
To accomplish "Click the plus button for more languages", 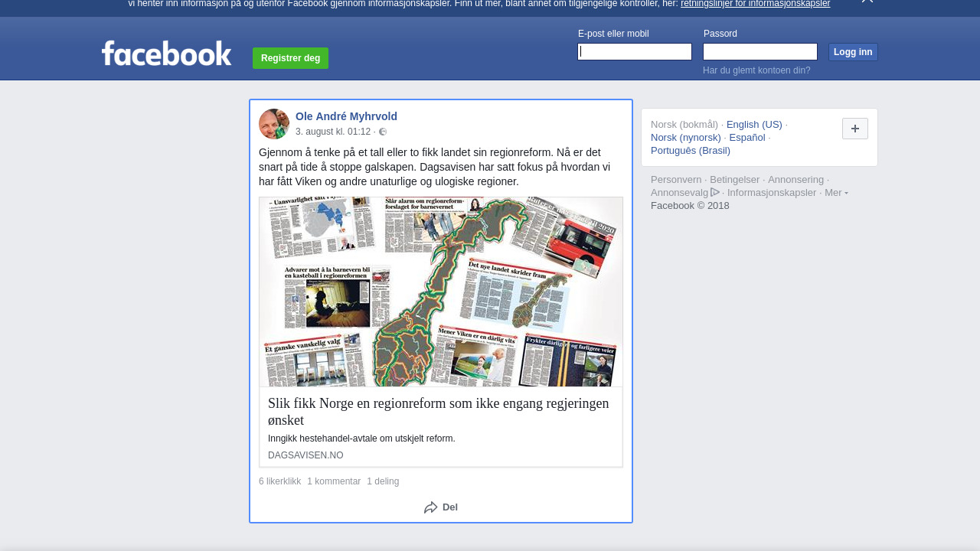I will [855, 129].
